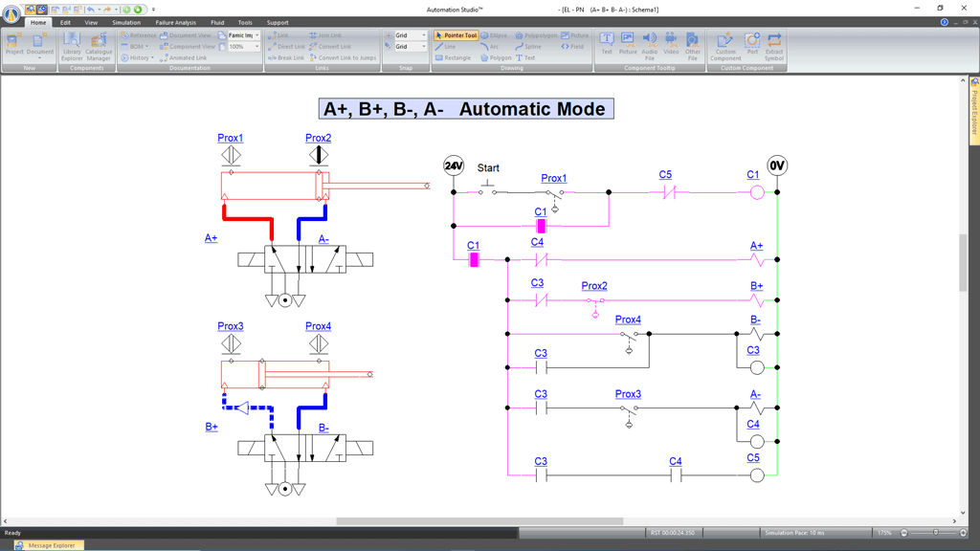Screen dimensions: 980x551
Task: Click the A+ solenoid label link
Action: tap(211, 238)
